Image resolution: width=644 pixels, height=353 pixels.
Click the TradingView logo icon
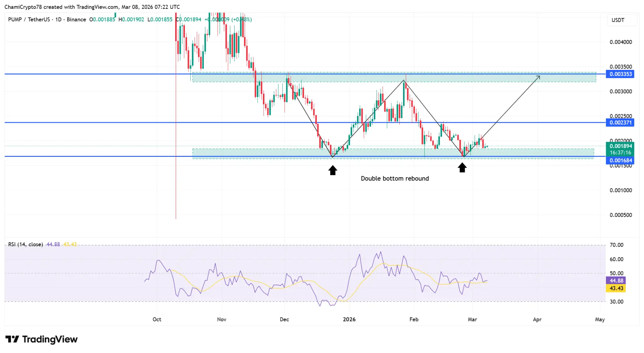[x=12, y=339]
